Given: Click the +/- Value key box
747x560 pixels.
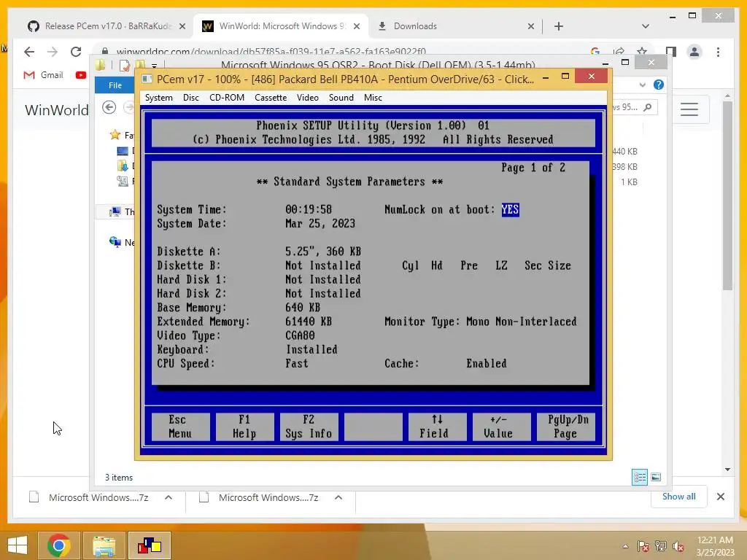Looking at the screenshot, I should point(501,427).
